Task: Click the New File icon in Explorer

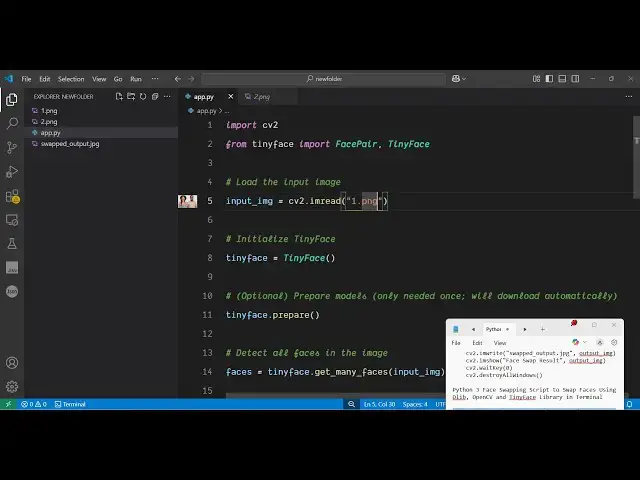Action: point(119,96)
